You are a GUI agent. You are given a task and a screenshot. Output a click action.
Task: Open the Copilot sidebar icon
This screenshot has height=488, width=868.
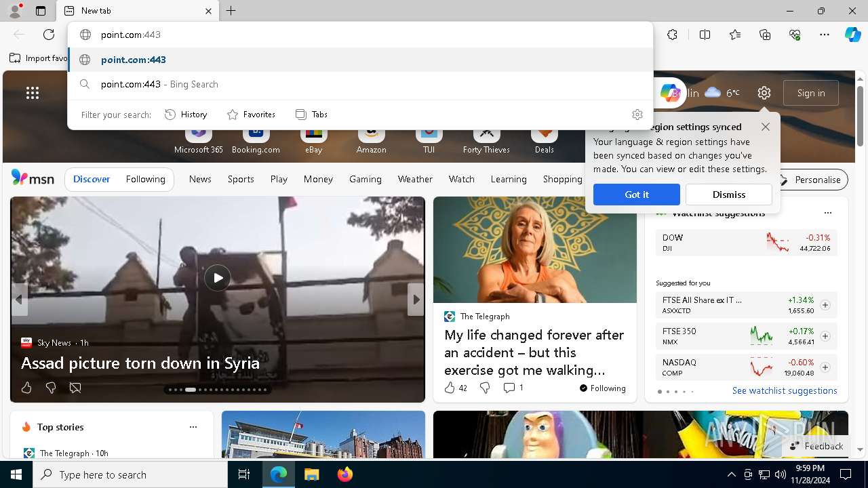click(x=852, y=35)
